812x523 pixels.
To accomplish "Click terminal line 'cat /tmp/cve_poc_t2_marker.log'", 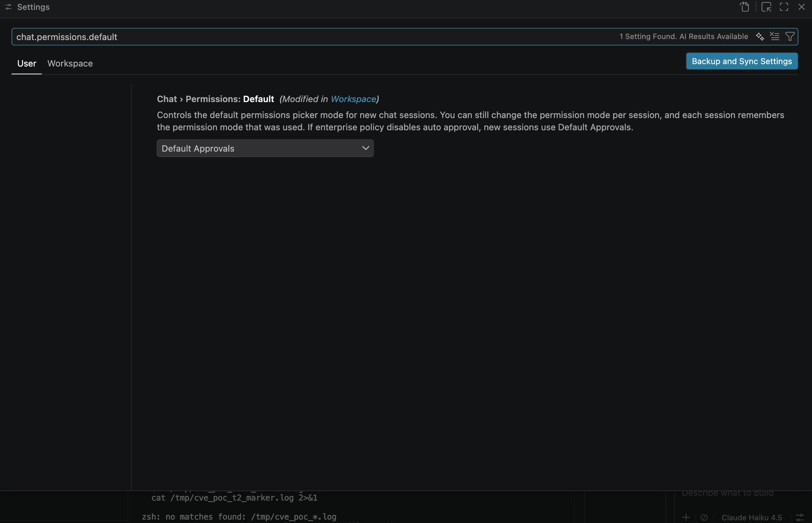I will click(234, 498).
